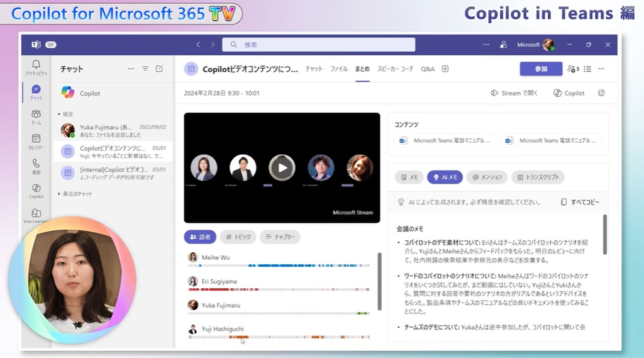644x358 pixels.
Task: Open the Calls phone icon
Action: click(36, 166)
